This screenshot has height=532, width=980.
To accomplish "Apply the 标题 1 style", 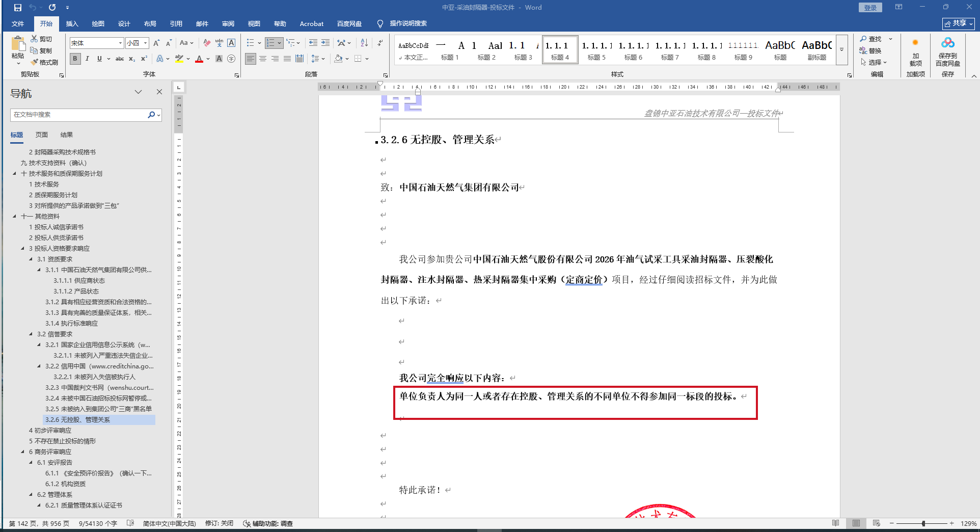I will (x=450, y=50).
